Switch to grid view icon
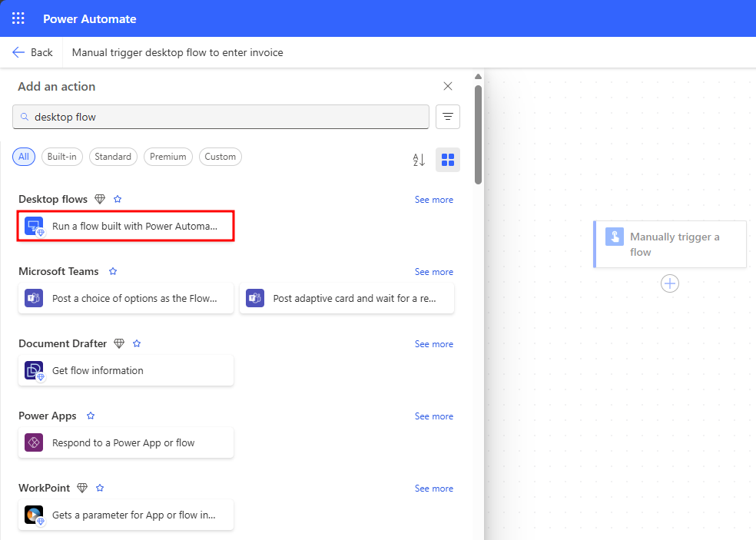Screen dimensions: 756x540 click(x=447, y=160)
